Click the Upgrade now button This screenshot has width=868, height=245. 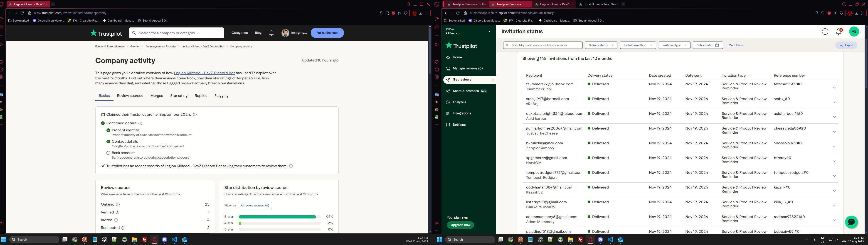pos(460,225)
